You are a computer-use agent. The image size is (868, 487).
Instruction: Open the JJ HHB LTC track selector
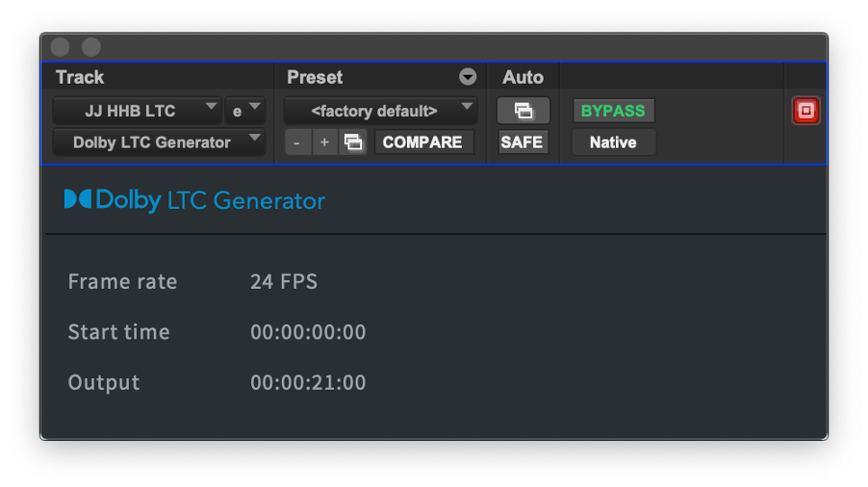[x=137, y=111]
